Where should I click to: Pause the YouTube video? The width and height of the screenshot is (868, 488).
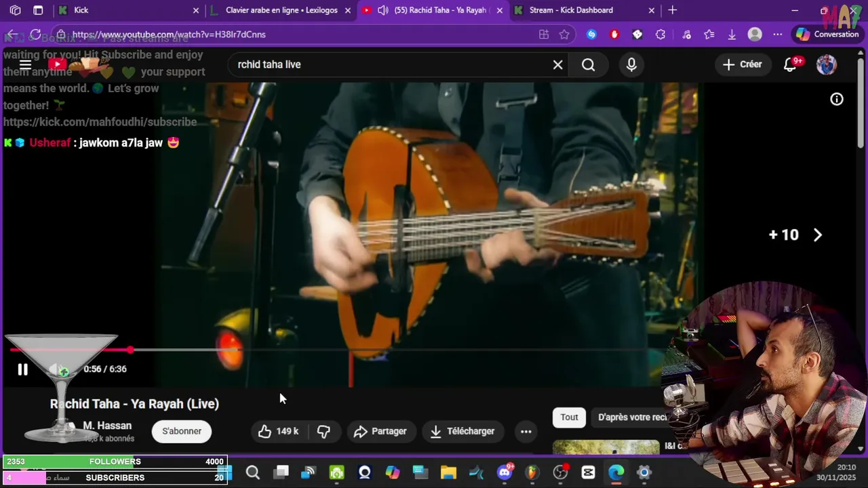click(x=22, y=369)
